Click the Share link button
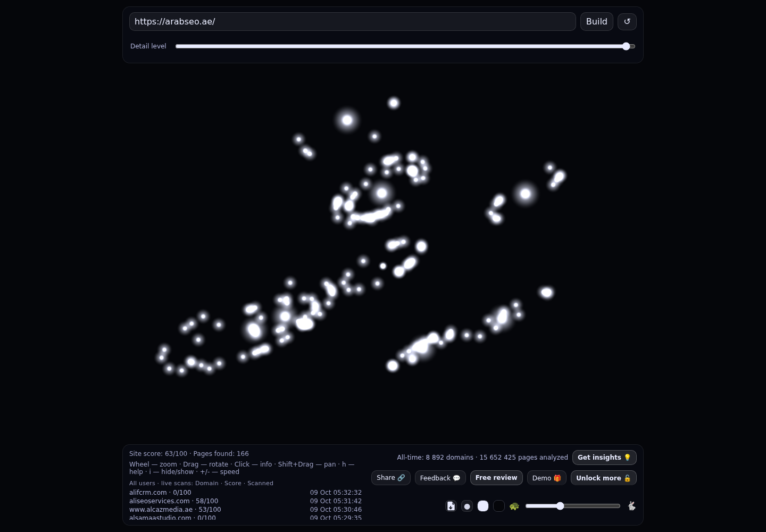766x532 pixels. click(x=391, y=478)
